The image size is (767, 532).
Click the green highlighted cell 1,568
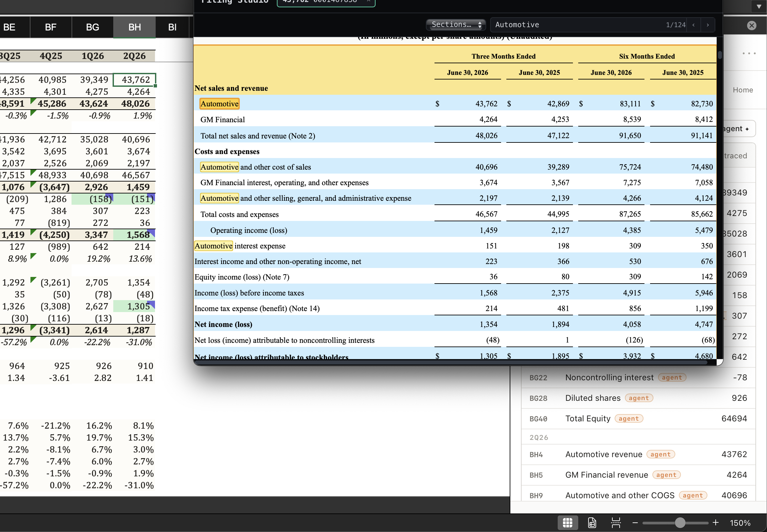coord(134,235)
